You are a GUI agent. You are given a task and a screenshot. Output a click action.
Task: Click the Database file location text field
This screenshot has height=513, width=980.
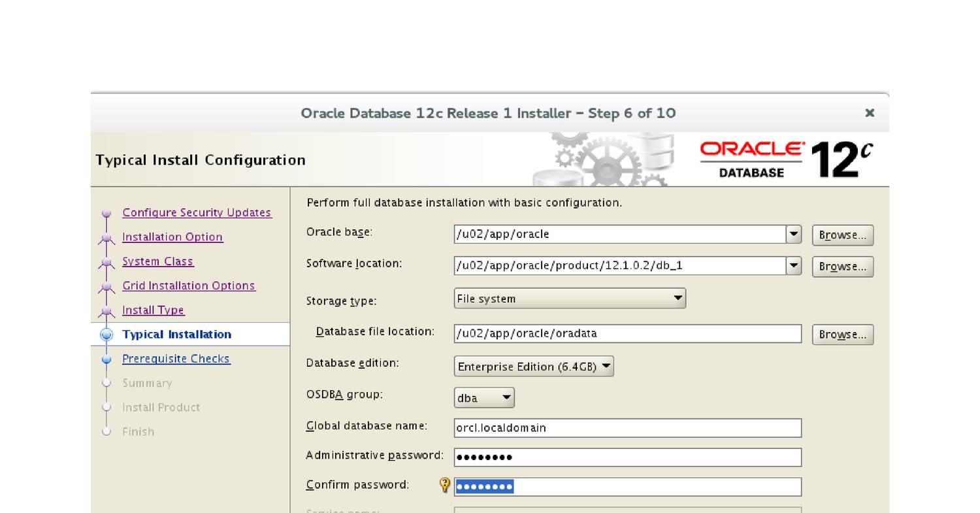(627, 333)
